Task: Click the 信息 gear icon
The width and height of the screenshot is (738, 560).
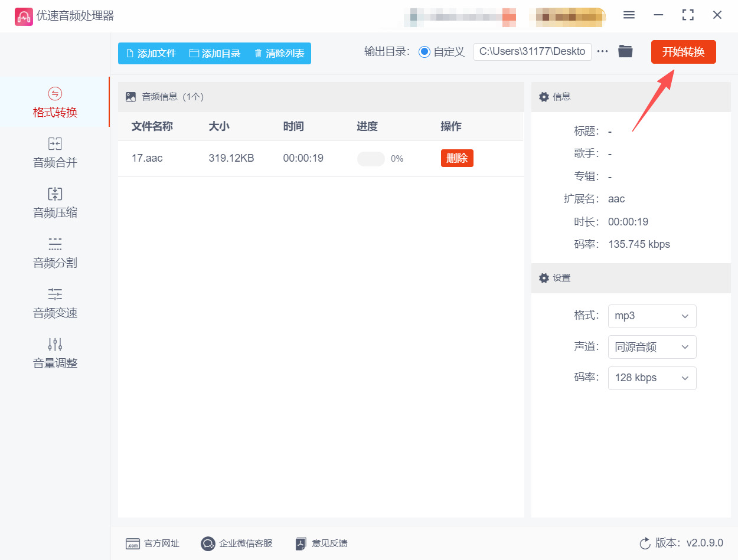Action: (544, 97)
